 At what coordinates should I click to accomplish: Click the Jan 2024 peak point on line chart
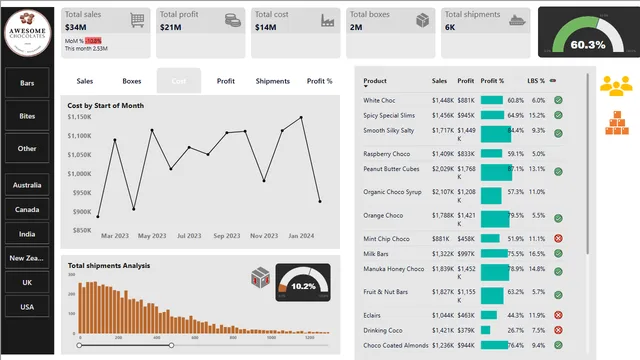point(301,118)
